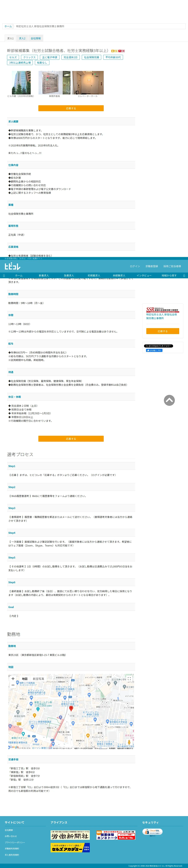Viewport: 188px width, 868px height.
Task: Click 応募する below the photos
Action: point(71,108)
